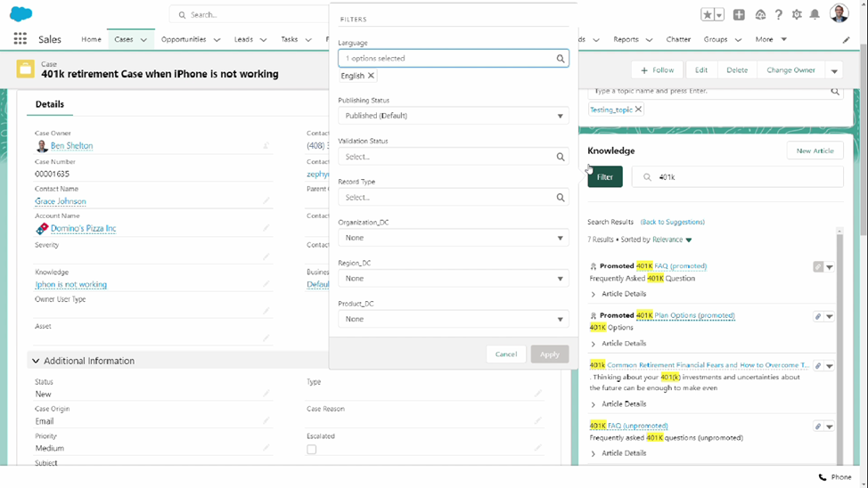This screenshot has width=868, height=488.
Task: Open the Organization_DC dropdown
Action: pyautogui.click(x=453, y=238)
